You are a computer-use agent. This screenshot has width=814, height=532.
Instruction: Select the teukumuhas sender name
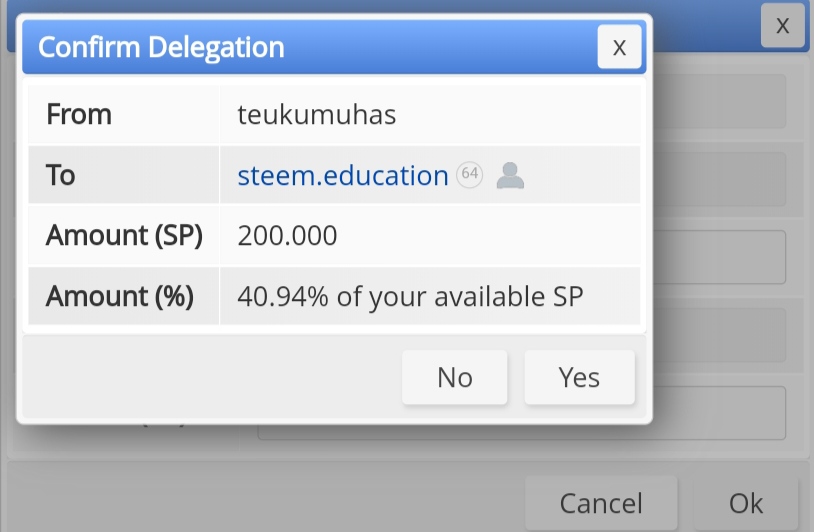pyautogui.click(x=317, y=115)
